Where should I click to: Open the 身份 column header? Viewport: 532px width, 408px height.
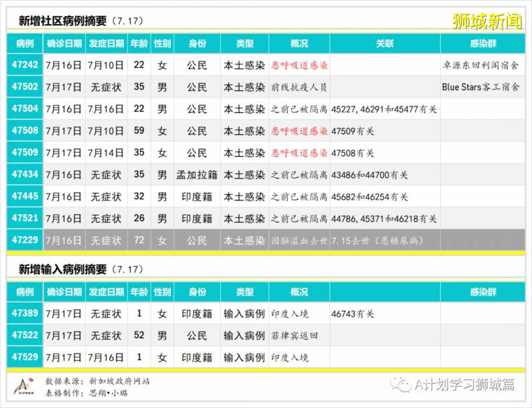point(198,43)
